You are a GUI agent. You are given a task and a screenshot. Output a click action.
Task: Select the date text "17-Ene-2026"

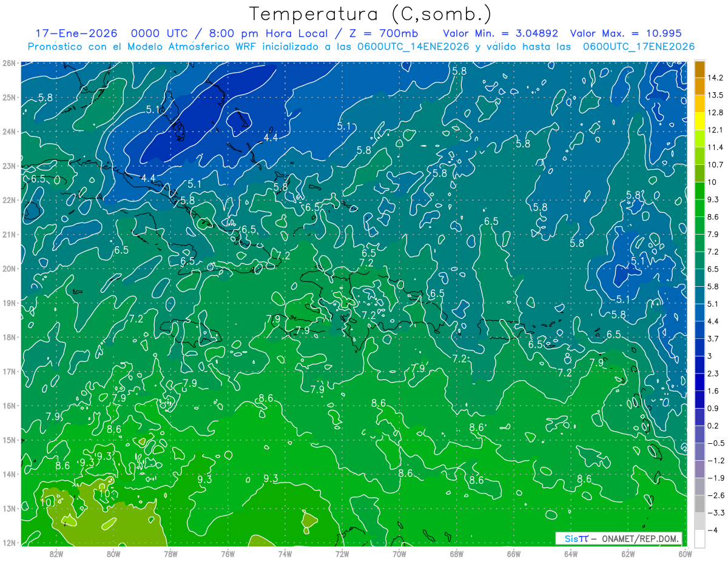point(75,33)
